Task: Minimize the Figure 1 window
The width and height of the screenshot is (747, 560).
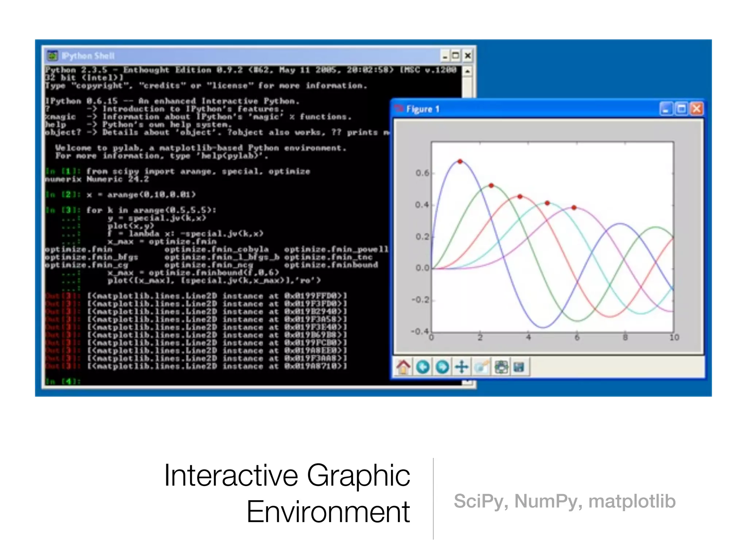Action: (x=666, y=109)
